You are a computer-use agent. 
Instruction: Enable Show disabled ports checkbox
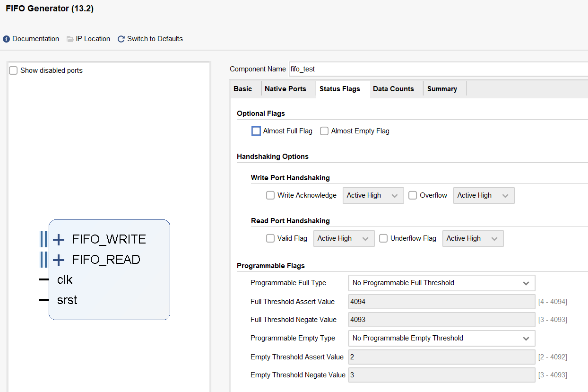tap(13, 70)
